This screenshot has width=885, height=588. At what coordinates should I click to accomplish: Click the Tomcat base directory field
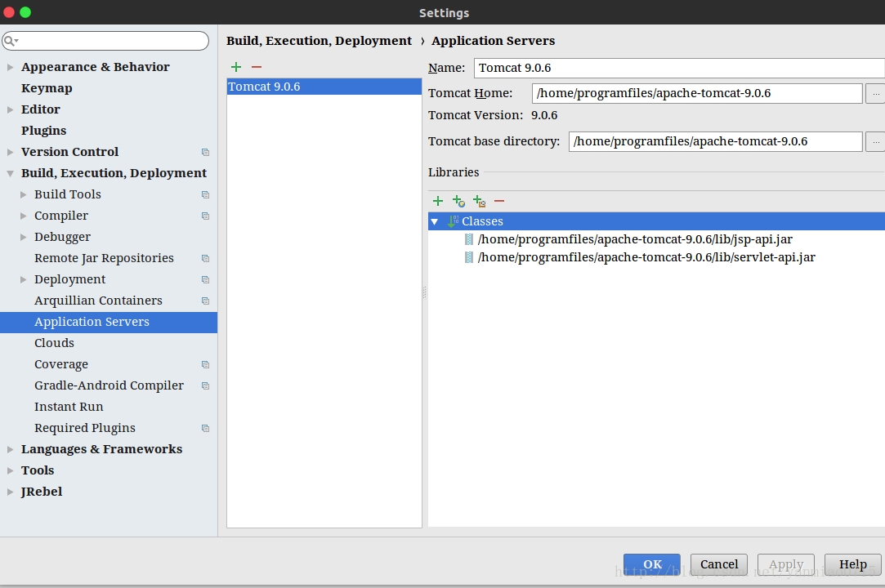[x=716, y=141]
